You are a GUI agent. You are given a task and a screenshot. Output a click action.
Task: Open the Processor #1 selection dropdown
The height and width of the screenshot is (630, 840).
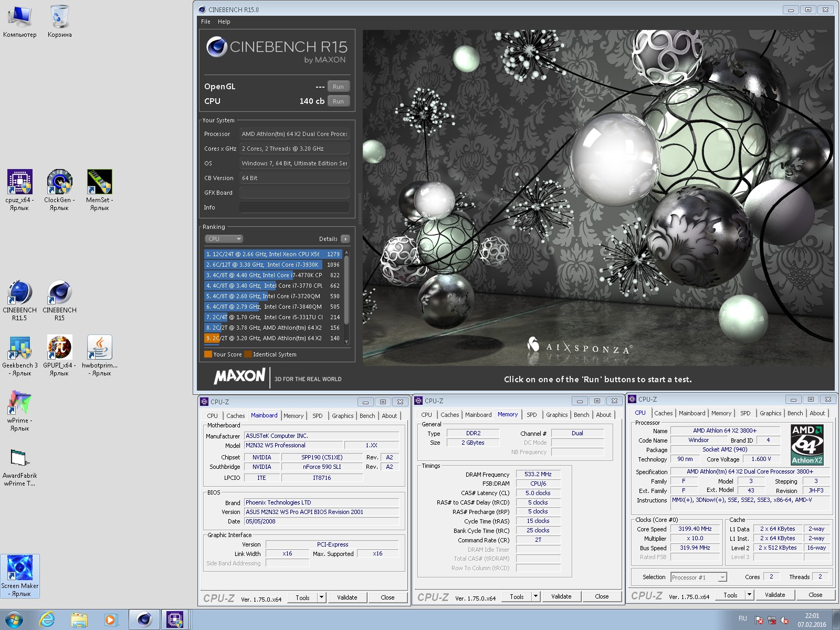[699, 577]
